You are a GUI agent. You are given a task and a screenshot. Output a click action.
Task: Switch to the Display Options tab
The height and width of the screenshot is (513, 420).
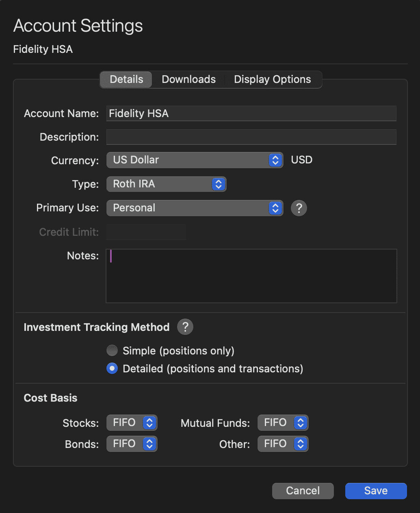click(272, 79)
